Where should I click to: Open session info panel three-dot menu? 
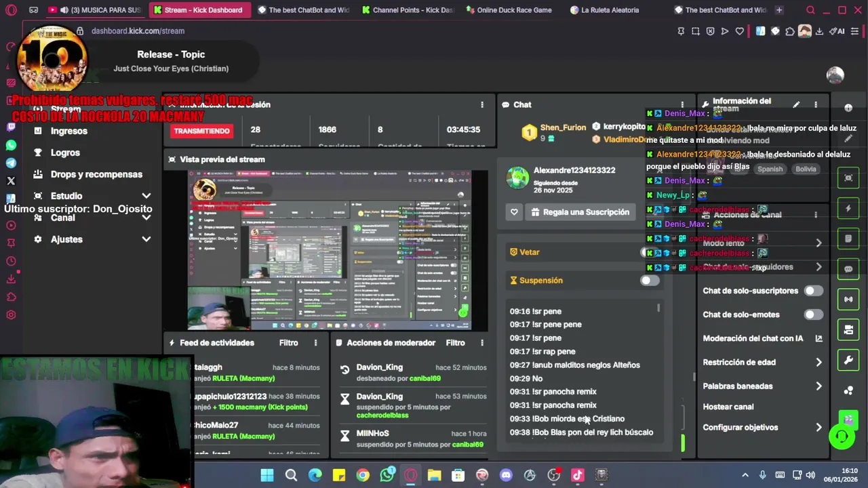482,104
